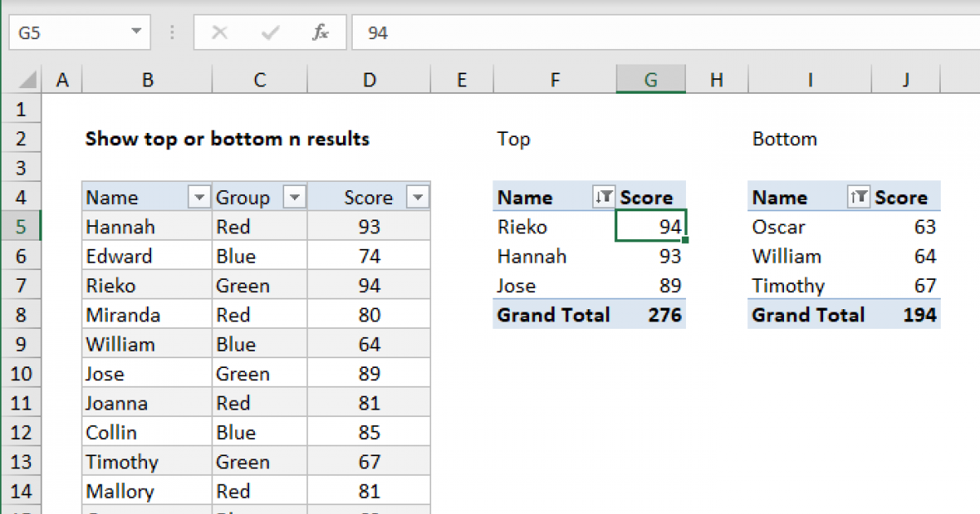Expand the Name Box dropdown arrow
Viewport: 980px width, 514px height.
click(x=136, y=33)
